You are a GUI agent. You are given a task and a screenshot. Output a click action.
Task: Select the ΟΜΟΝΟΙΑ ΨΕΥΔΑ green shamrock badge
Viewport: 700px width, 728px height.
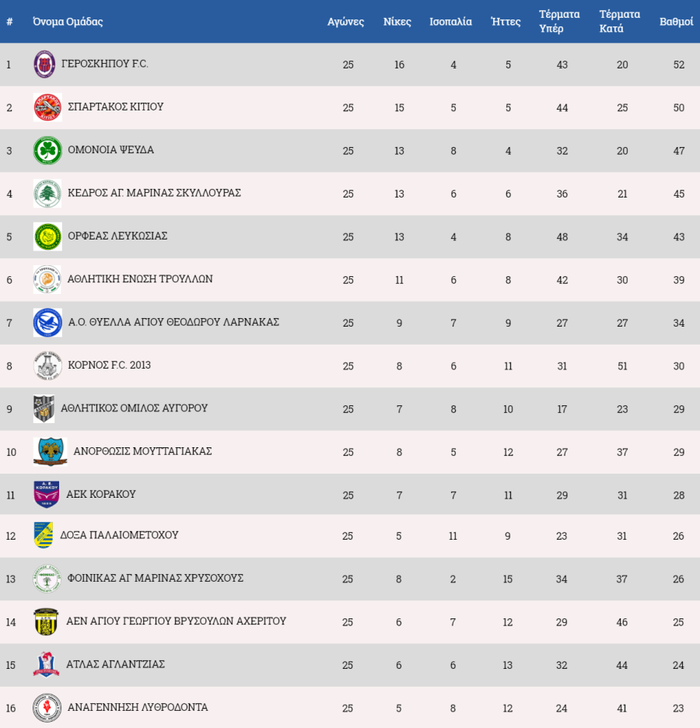47,150
